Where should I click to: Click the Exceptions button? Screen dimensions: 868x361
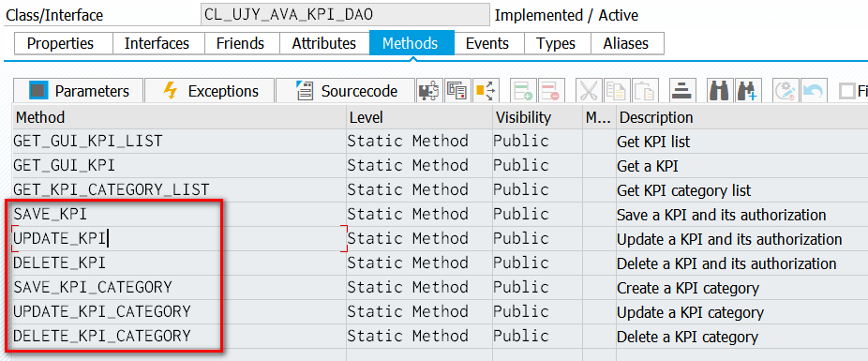pyautogui.click(x=210, y=91)
